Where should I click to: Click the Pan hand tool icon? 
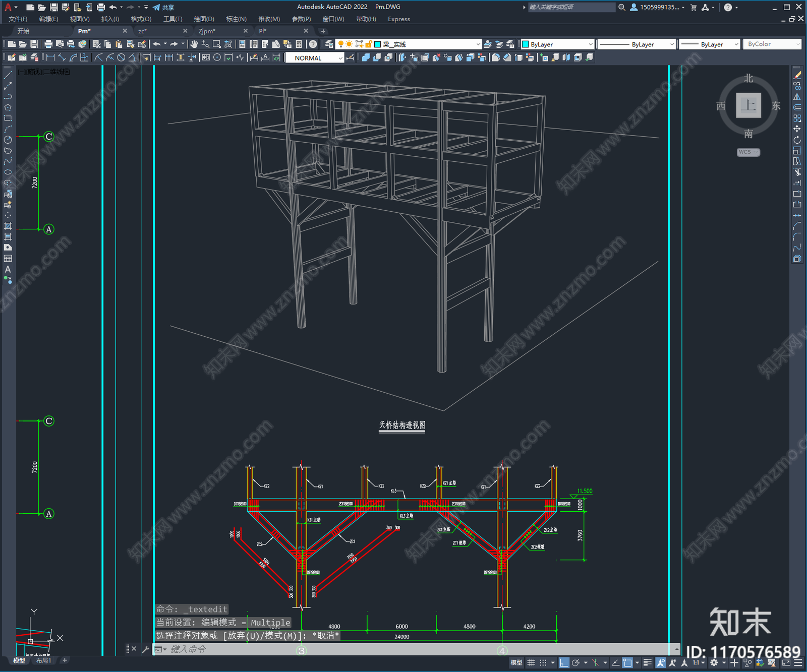pyautogui.click(x=194, y=44)
